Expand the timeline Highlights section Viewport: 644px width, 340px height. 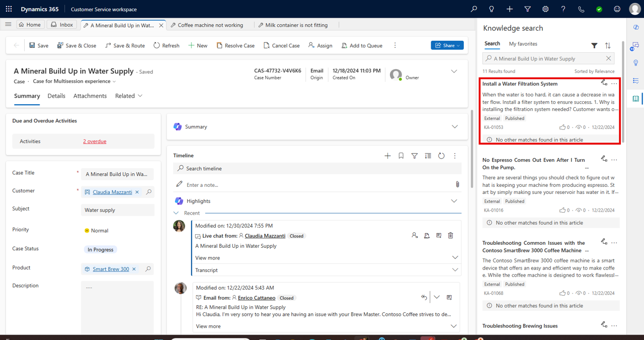[x=454, y=201]
